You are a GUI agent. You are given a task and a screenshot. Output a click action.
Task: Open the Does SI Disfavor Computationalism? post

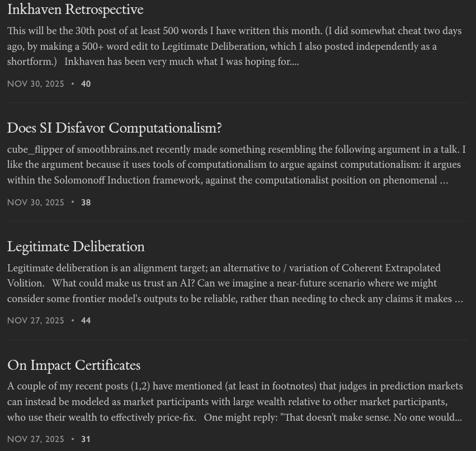click(115, 128)
